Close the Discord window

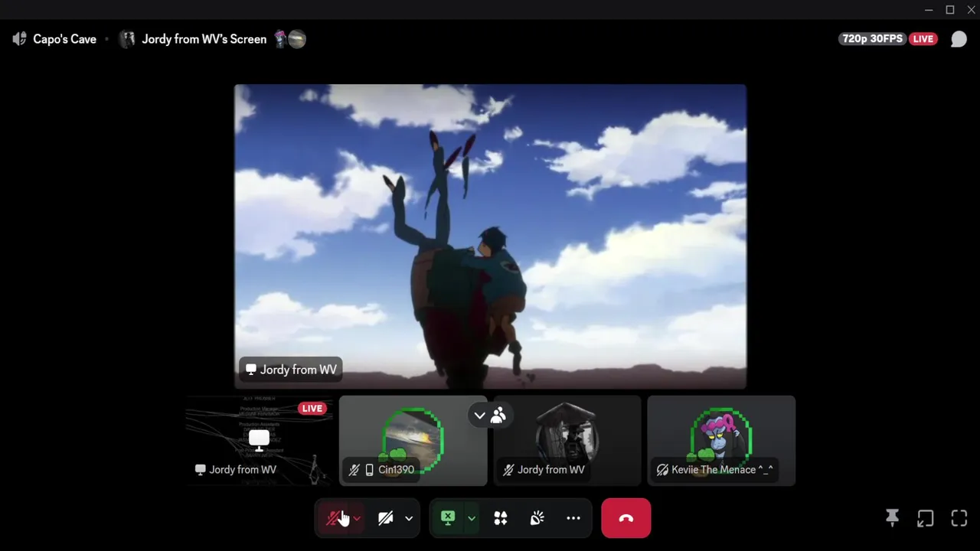(971, 10)
